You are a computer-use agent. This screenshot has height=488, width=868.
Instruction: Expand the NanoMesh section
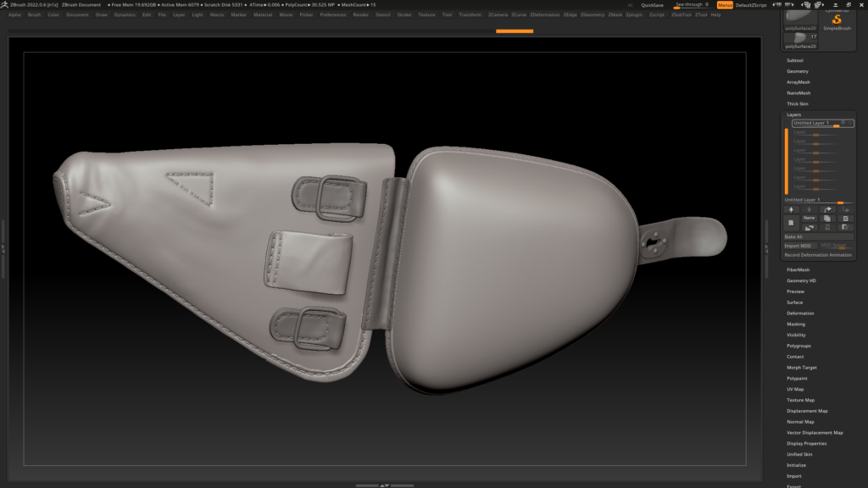tap(798, 93)
